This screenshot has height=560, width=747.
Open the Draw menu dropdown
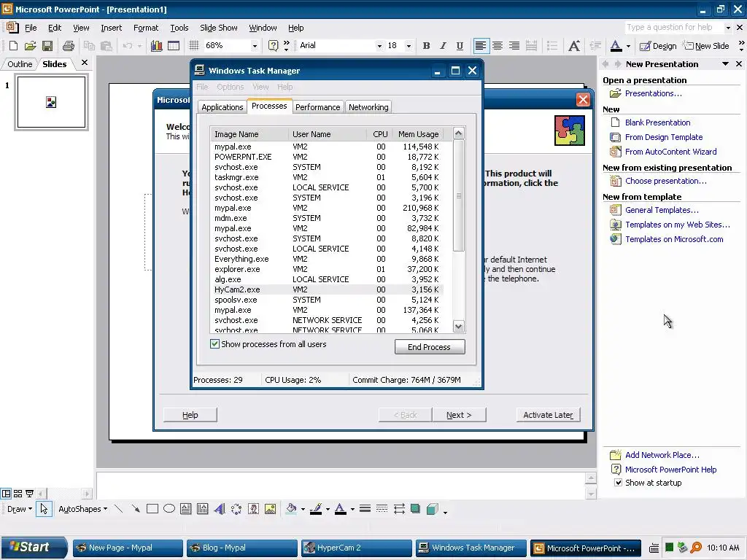click(x=20, y=509)
